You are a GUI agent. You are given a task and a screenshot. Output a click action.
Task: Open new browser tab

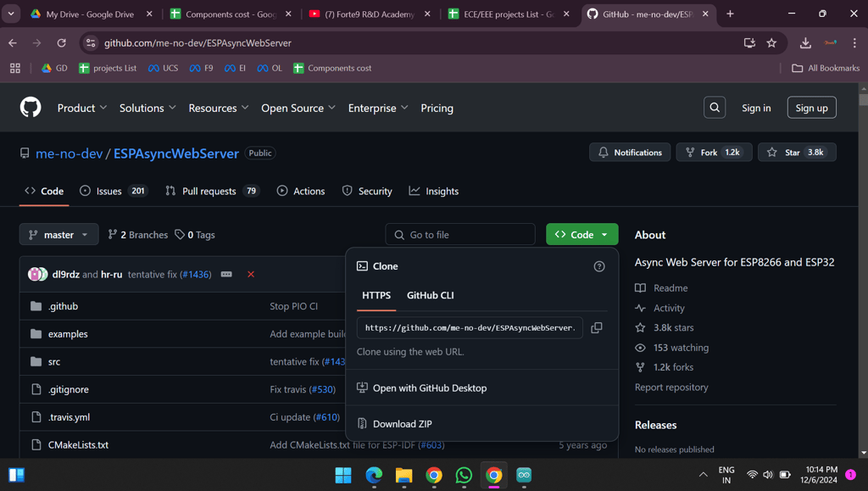point(730,14)
